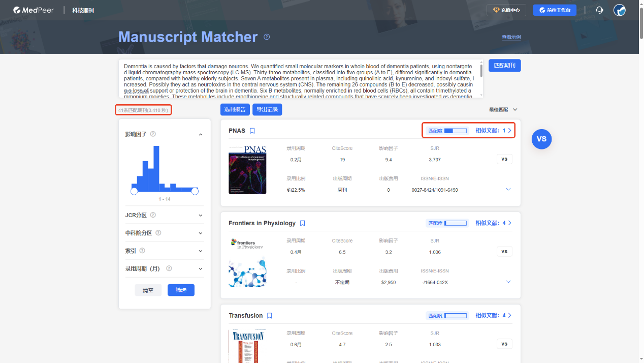Click the 约22.5% acceptance rate value
This screenshot has width=644, height=363.
pyautogui.click(x=296, y=190)
